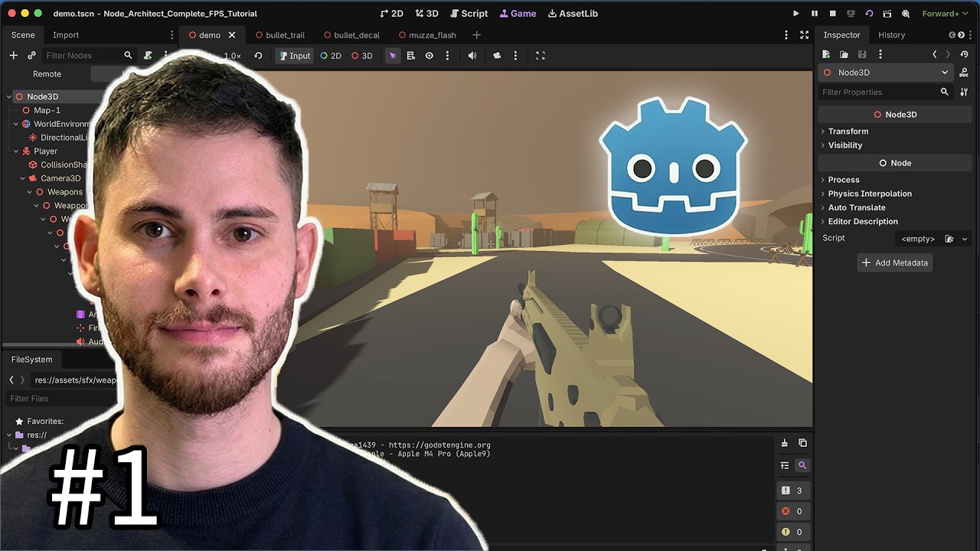980x551 pixels.
Task: Run the project with the play button
Action: point(795,14)
